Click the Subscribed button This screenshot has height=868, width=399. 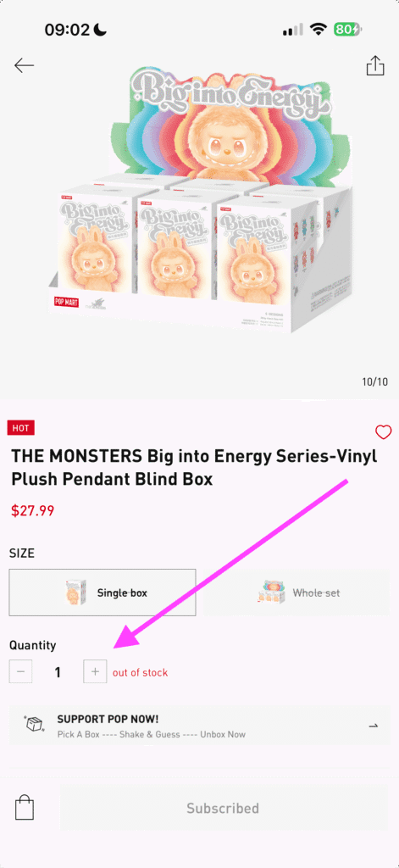tap(223, 808)
